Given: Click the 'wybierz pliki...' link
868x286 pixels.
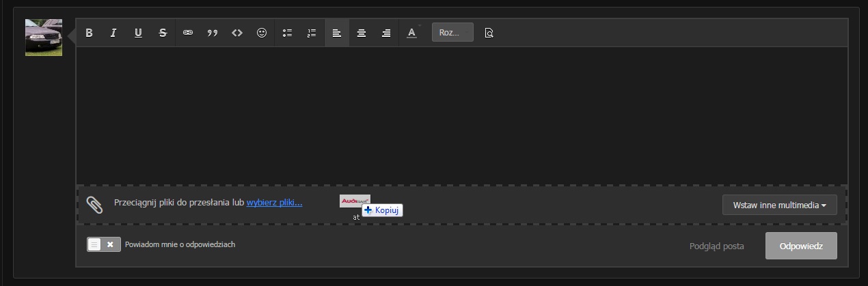Looking at the screenshot, I should (x=274, y=203).
